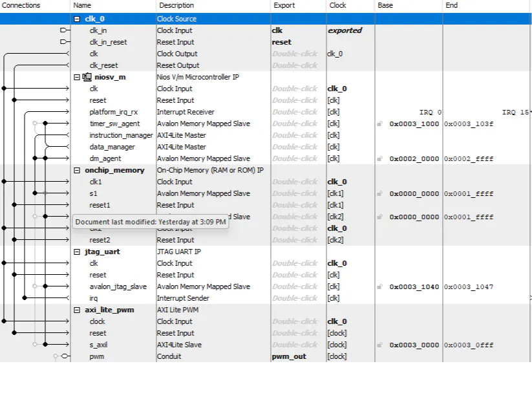The height and width of the screenshot is (399, 532).
Task: Click base address 0x0002_0000
Action: [x=414, y=159]
